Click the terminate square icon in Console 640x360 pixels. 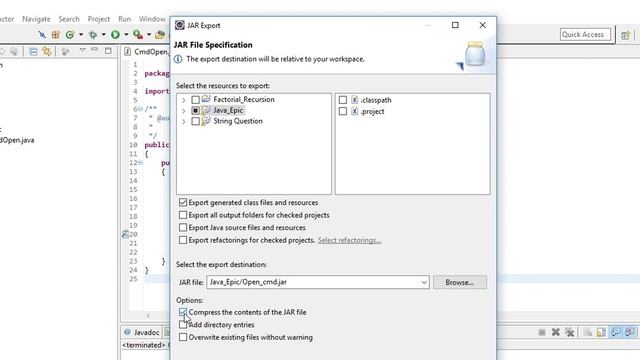tap(542, 332)
